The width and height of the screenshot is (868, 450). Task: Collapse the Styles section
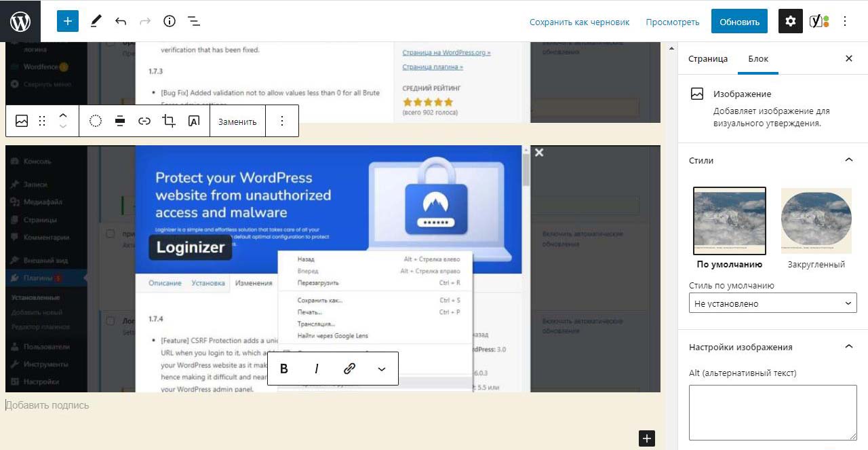click(x=848, y=160)
